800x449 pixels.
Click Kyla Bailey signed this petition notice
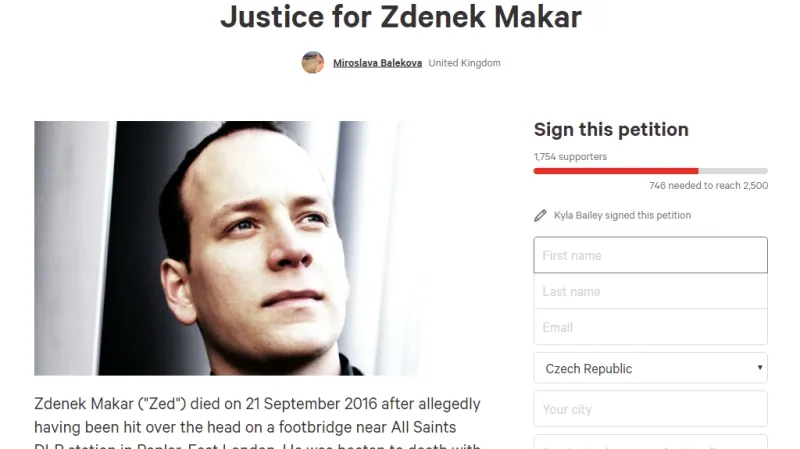click(622, 215)
